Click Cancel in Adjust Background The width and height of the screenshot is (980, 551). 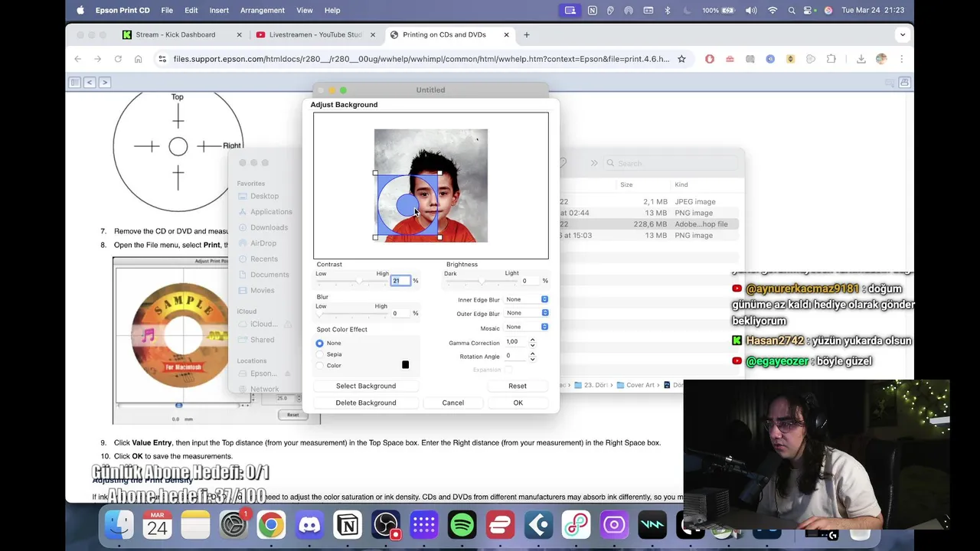(452, 403)
